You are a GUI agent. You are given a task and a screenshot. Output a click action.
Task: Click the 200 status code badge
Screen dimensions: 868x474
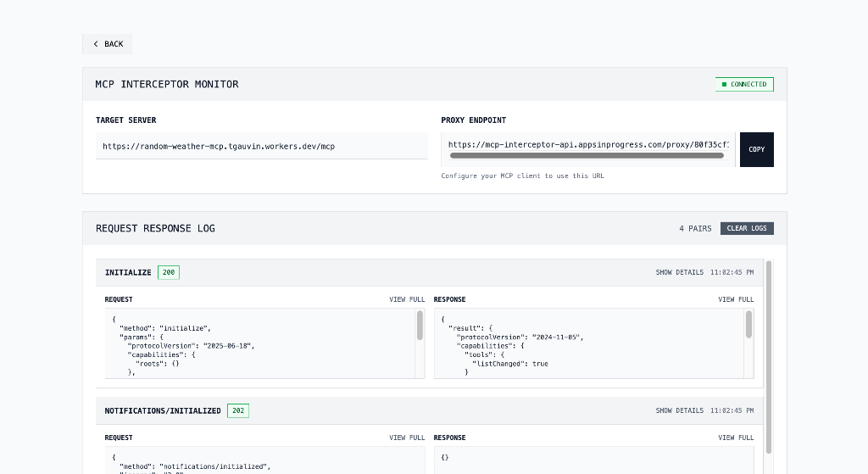[x=169, y=272]
